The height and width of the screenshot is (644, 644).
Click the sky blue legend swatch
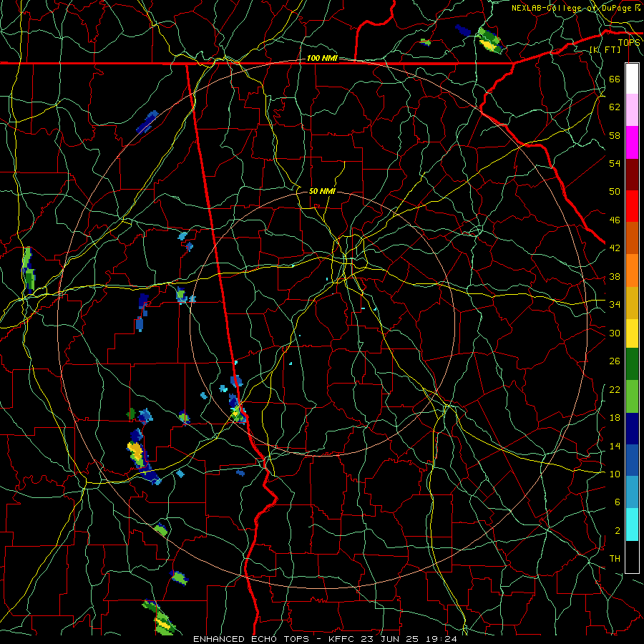(632, 492)
